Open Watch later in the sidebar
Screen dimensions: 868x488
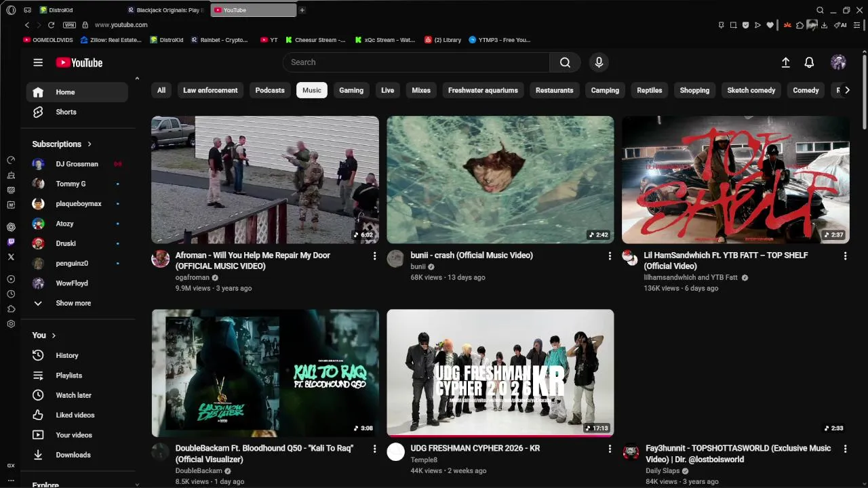tap(77, 395)
